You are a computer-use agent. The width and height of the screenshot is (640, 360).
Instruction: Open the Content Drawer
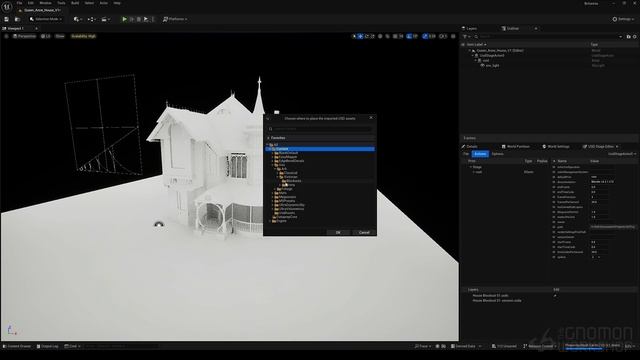(x=17, y=346)
